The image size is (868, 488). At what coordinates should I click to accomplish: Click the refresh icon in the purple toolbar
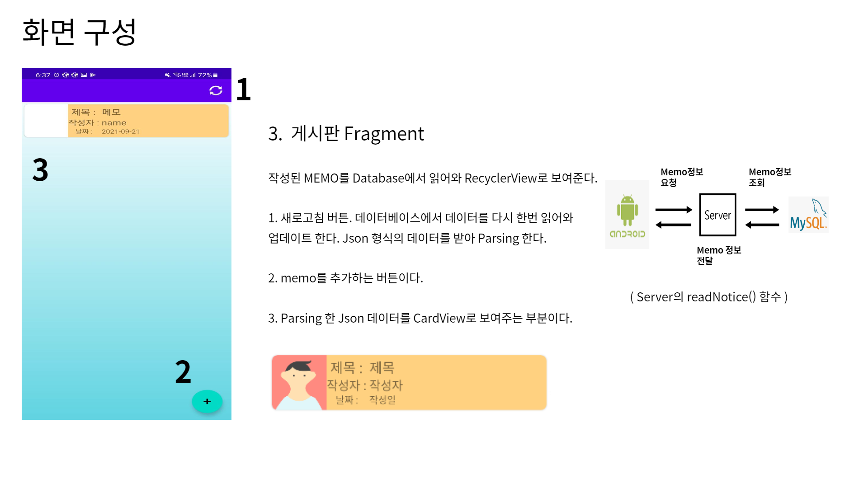coord(216,91)
